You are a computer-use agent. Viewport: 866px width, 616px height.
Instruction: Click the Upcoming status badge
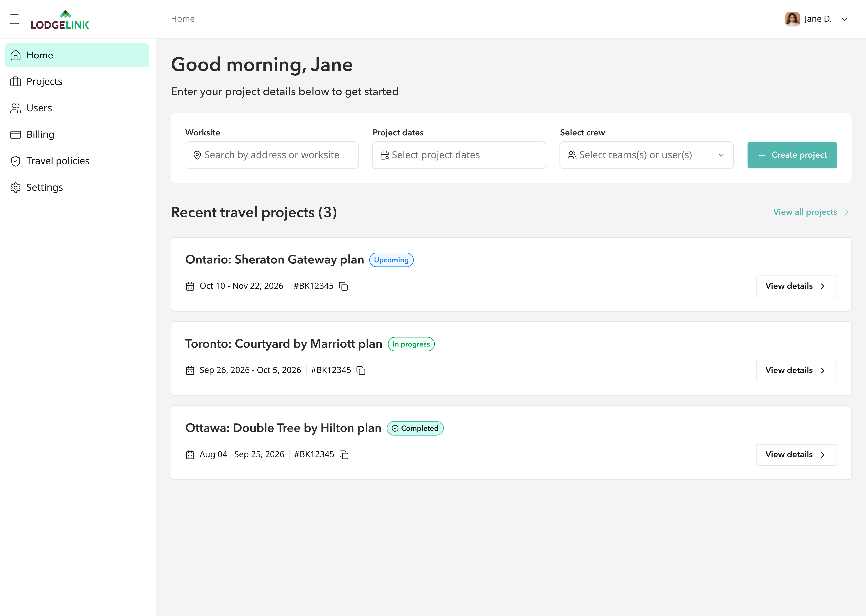pyautogui.click(x=391, y=260)
